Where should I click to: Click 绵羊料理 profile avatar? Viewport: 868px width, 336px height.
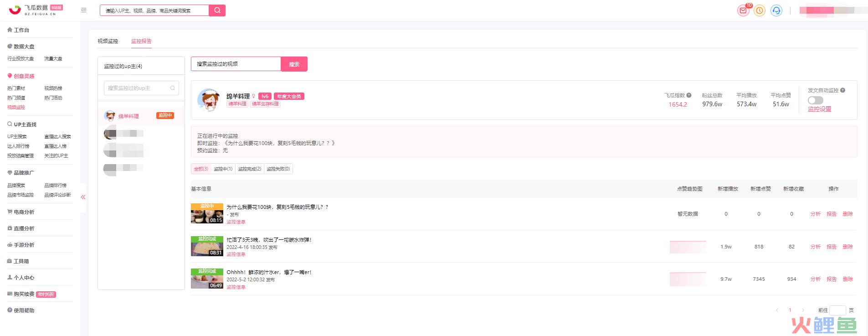(209, 100)
